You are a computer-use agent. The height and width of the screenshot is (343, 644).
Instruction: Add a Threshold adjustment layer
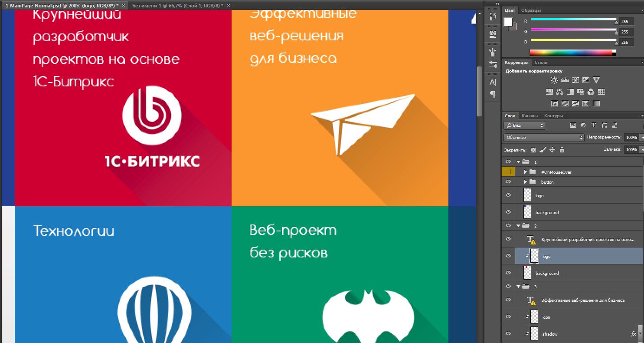pyautogui.click(x=575, y=104)
